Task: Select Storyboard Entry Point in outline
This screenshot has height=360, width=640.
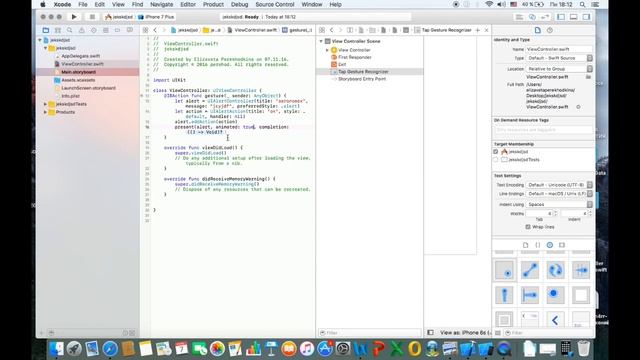Action: click(x=362, y=79)
